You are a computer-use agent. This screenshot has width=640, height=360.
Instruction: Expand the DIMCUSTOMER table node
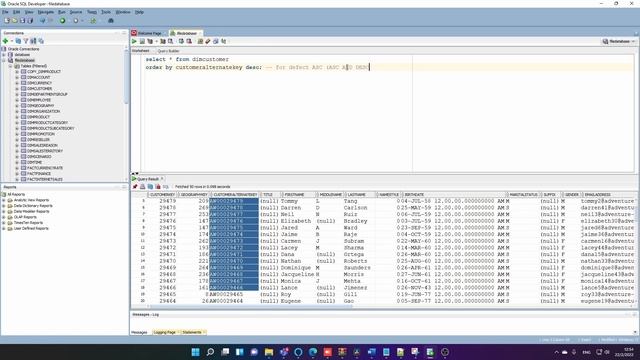17,89
